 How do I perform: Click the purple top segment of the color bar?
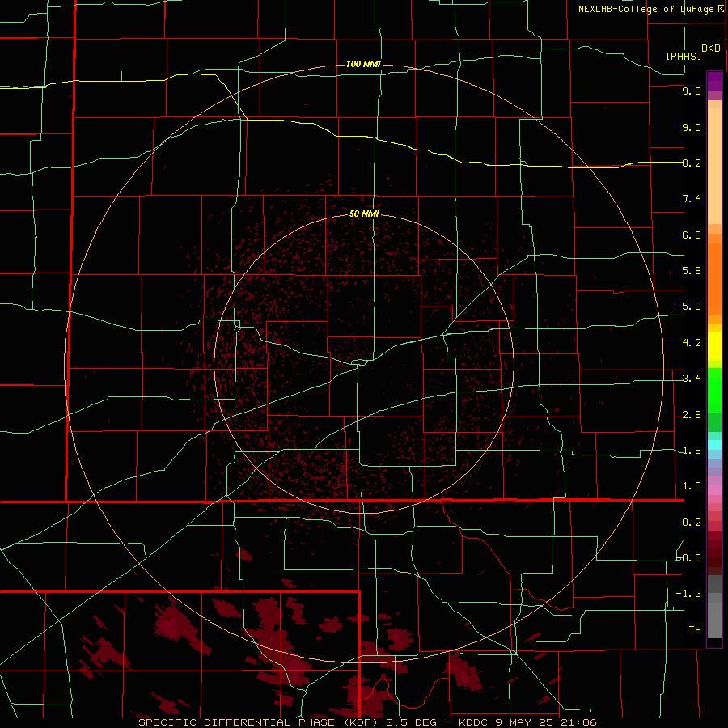click(x=714, y=81)
